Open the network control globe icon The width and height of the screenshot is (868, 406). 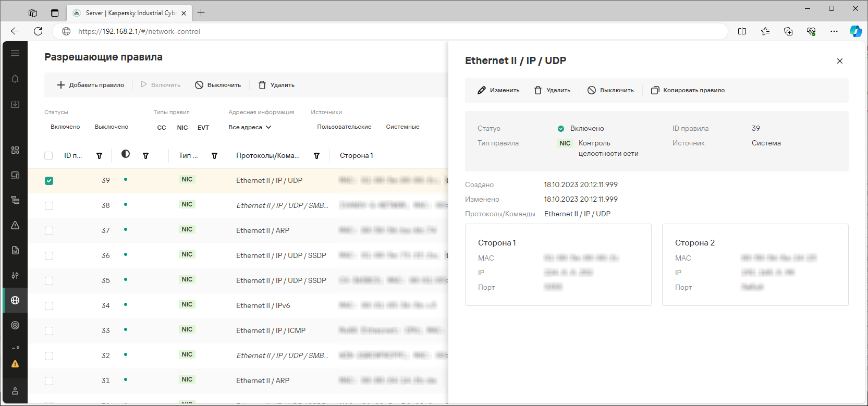point(15,300)
